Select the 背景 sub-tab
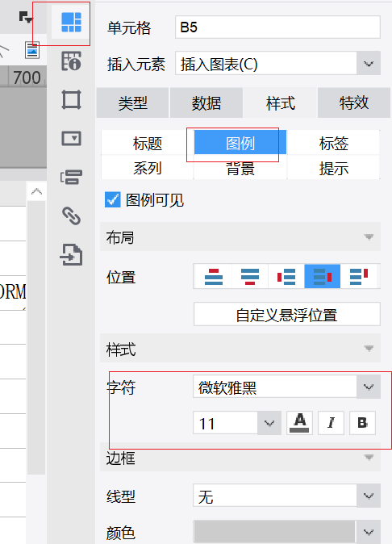Image resolution: width=392 pixels, height=544 pixels. coord(240,167)
